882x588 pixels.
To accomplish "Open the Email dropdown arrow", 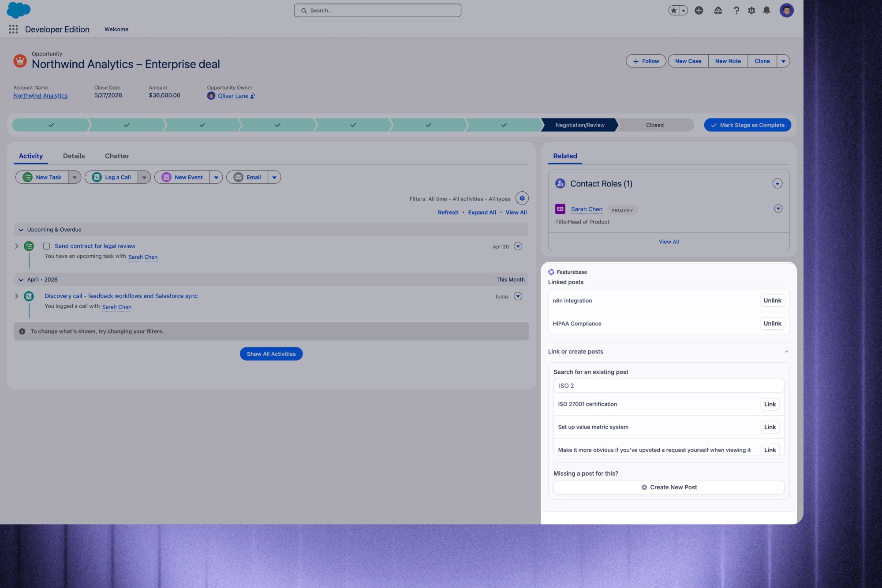I will (274, 177).
